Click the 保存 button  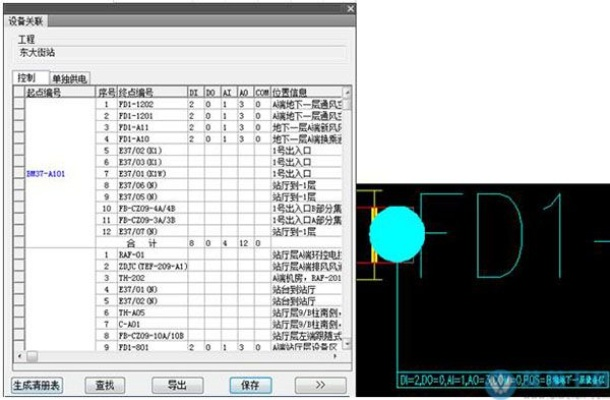point(250,384)
